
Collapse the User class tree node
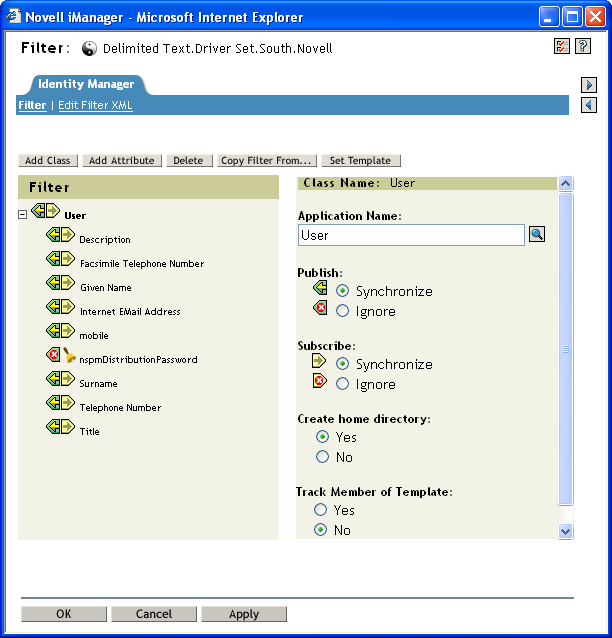[x=23, y=214]
